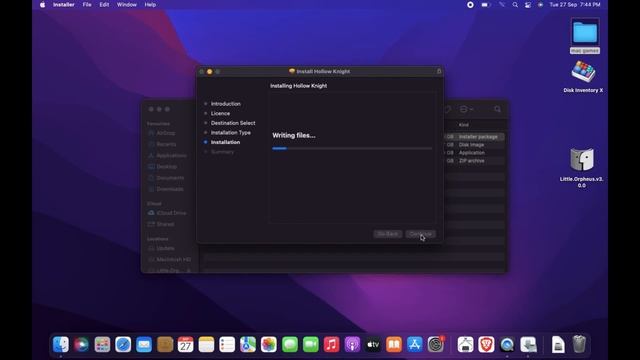Screen dimensions: 640x360
Task: Open the more actions dropdown in Finder toolbar
Action: pyautogui.click(x=466, y=109)
